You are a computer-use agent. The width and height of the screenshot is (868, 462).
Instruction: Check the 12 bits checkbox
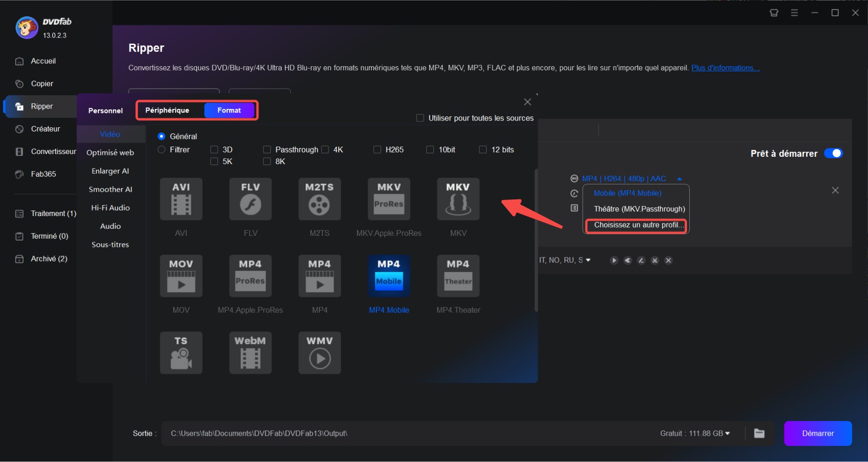coord(483,150)
